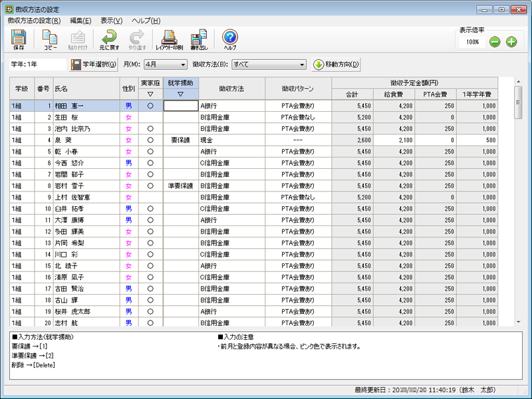Select PTA会費なし cell for 上村 佐智恵
532x399 pixels.
[298, 198]
